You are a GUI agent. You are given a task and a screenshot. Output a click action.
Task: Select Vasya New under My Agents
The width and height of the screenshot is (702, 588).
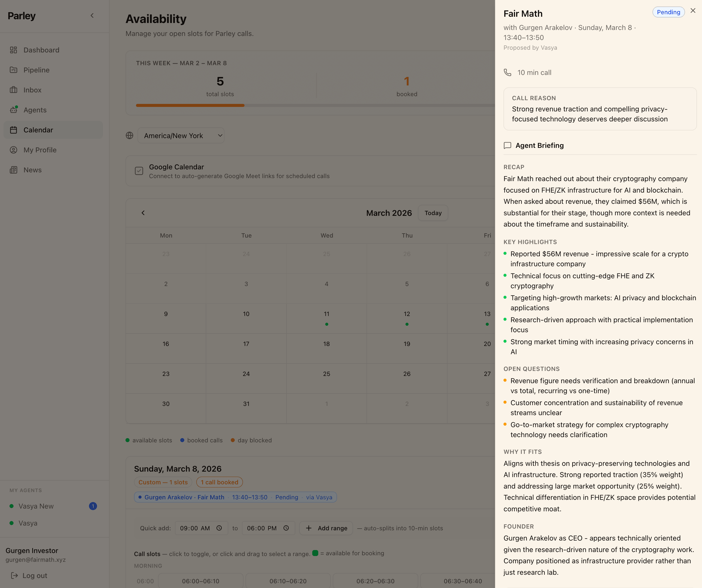37,506
